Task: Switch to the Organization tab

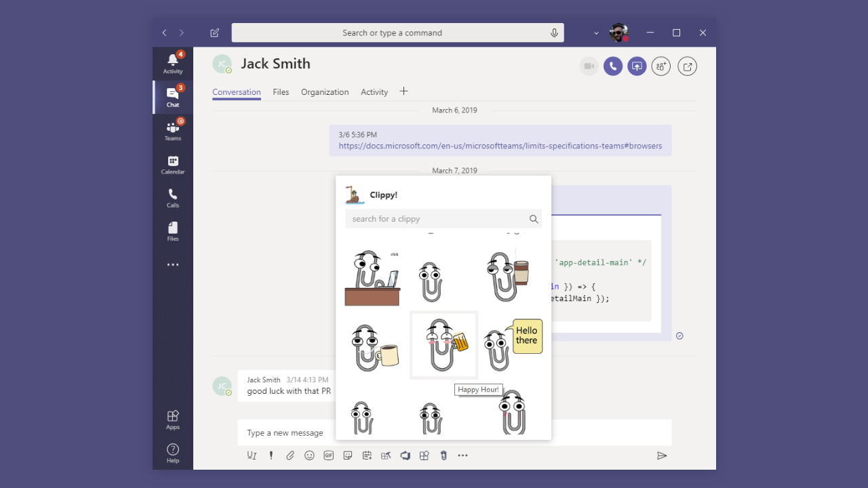Action: [325, 92]
